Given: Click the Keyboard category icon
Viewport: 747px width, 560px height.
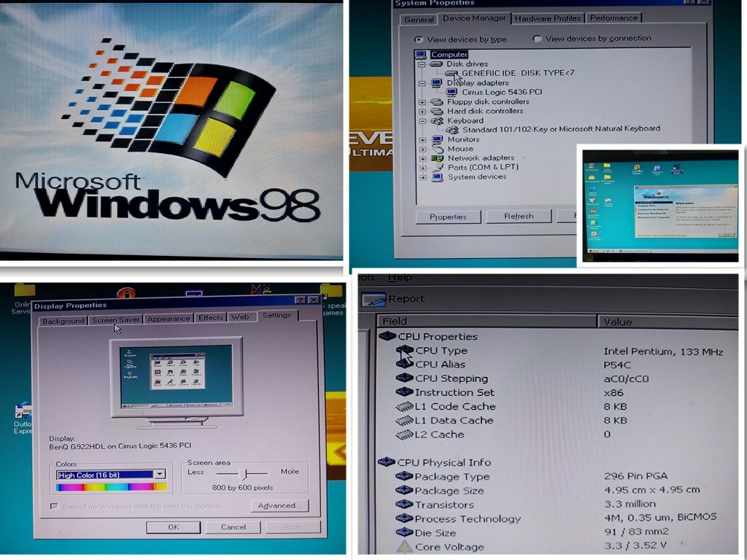Looking at the screenshot, I should click(x=437, y=120).
